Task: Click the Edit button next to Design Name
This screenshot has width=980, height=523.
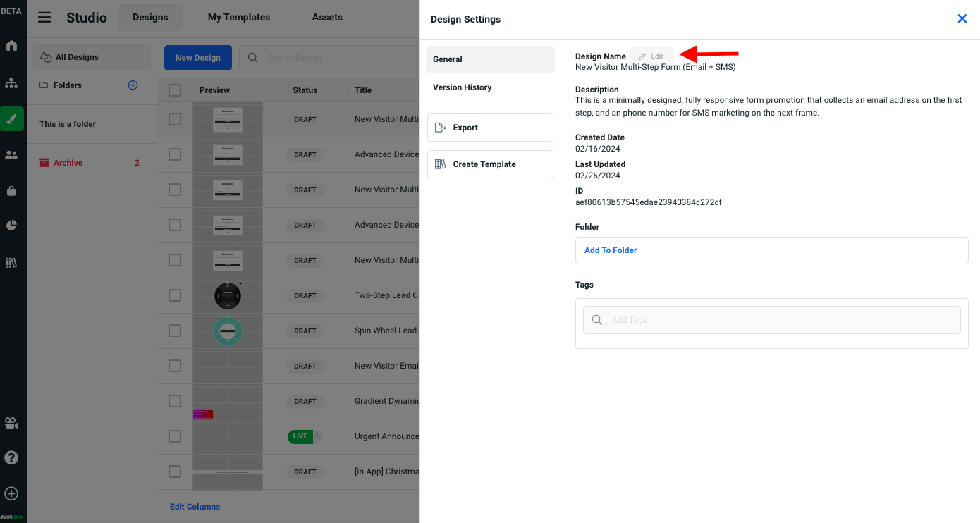Action: click(x=651, y=56)
